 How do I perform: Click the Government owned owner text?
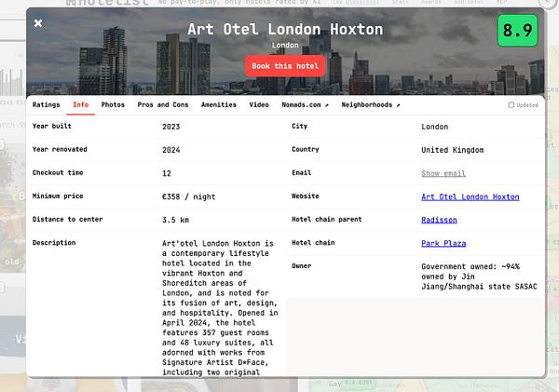(479, 277)
